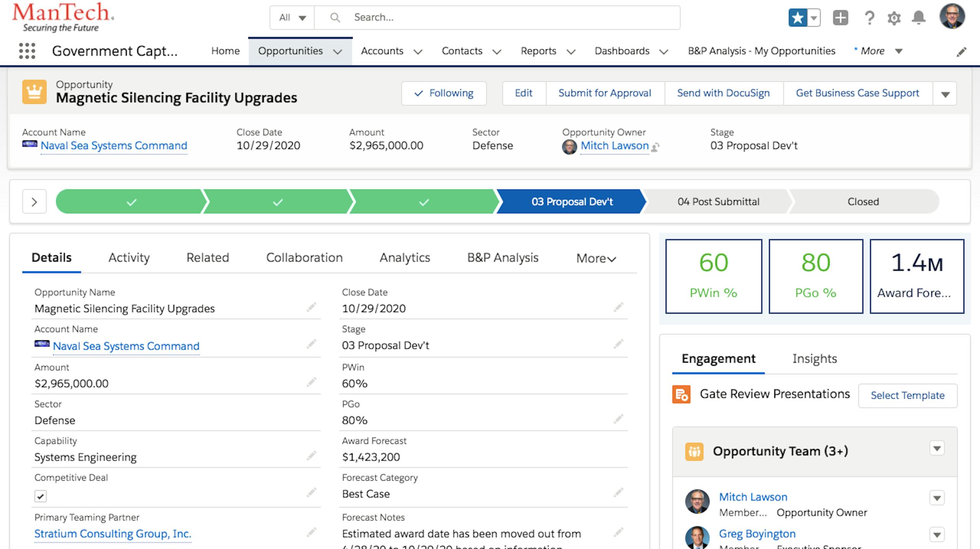The image size is (980, 549).
Task: Open the Setup gear icon
Action: pos(894,18)
